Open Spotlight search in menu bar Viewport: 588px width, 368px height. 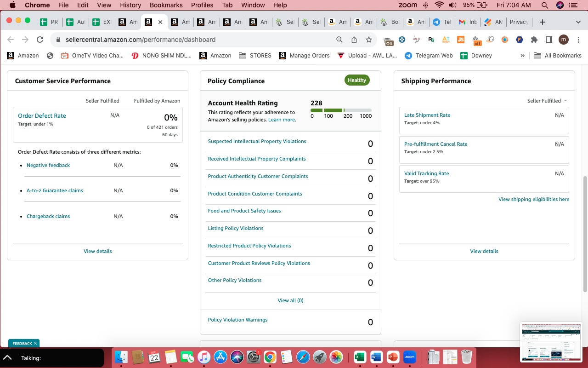click(545, 5)
